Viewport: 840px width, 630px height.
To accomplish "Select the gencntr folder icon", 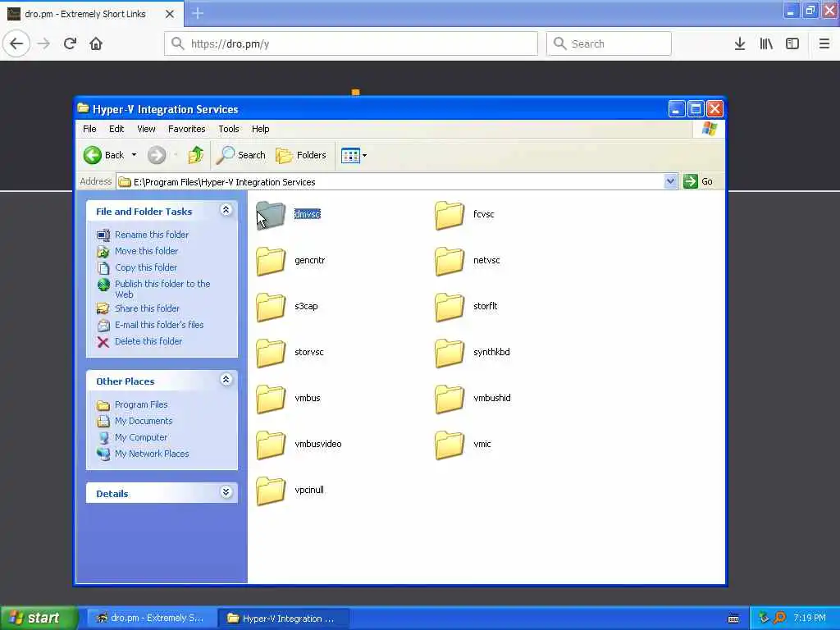I will pyautogui.click(x=271, y=261).
